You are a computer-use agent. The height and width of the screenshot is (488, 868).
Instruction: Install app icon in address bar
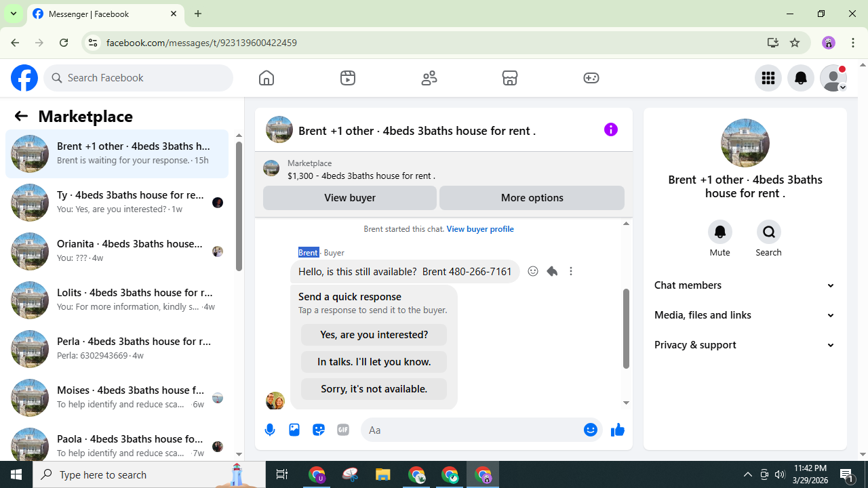click(772, 43)
